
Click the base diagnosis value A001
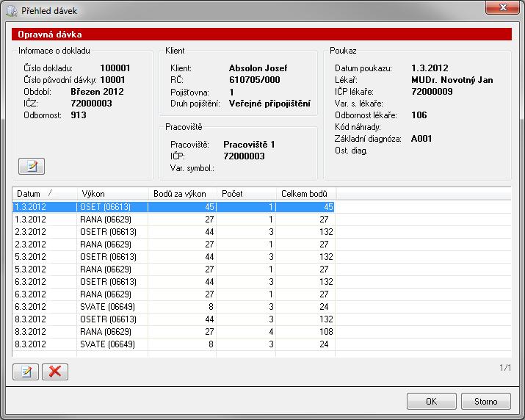coord(421,138)
